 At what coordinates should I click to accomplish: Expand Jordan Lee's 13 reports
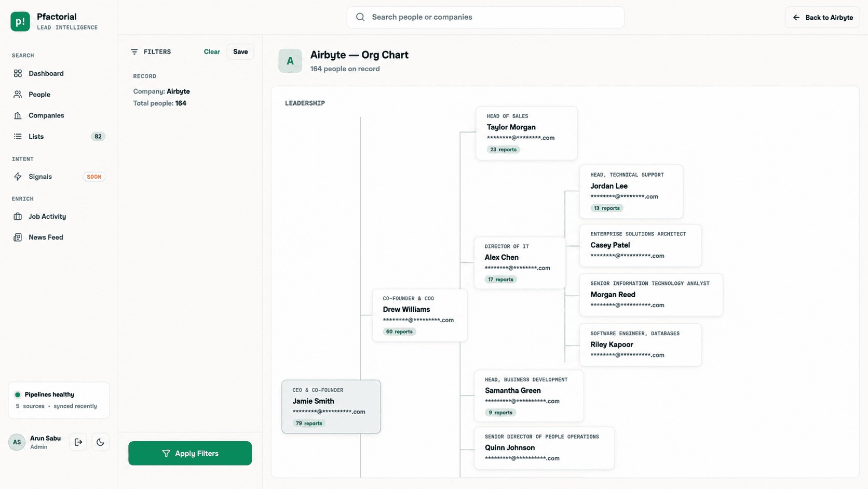pyautogui.click(x=607, y=208)
